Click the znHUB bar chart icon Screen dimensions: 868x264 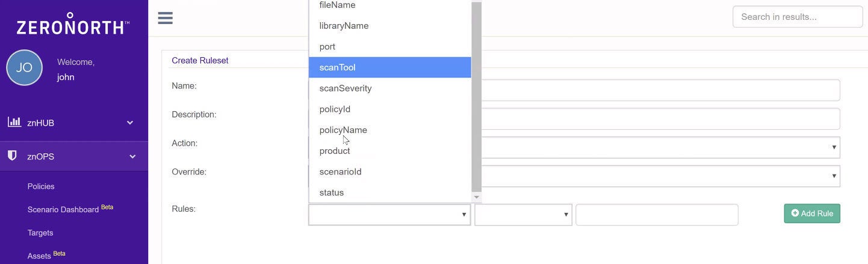tap(14, 122)
